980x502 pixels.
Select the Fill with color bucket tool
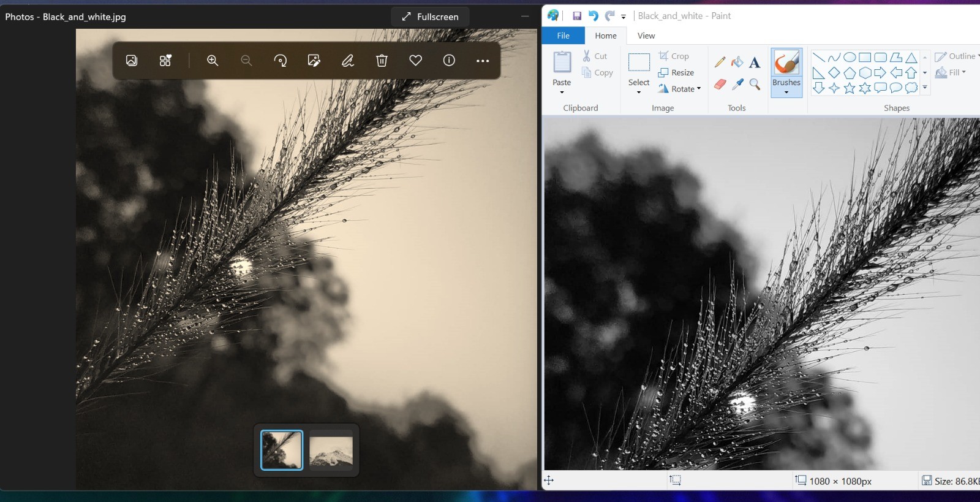pos(737,62)
